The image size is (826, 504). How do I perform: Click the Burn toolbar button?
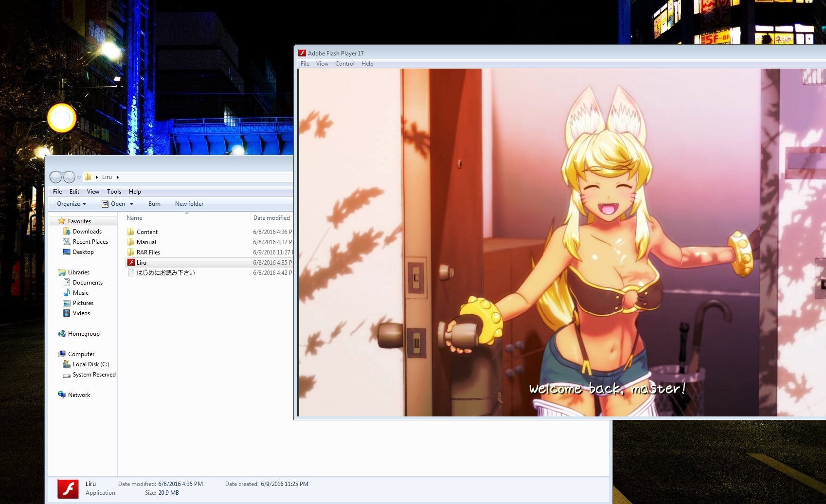tap(154, 204)
